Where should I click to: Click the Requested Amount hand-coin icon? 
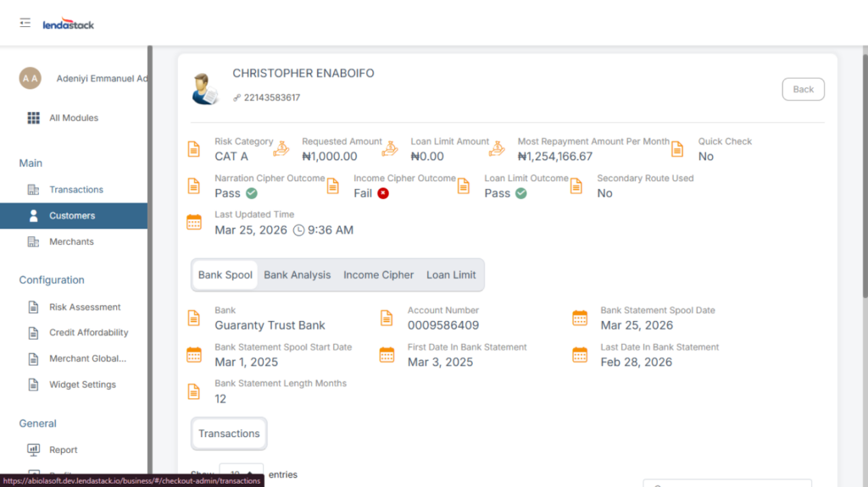(281, 149)
